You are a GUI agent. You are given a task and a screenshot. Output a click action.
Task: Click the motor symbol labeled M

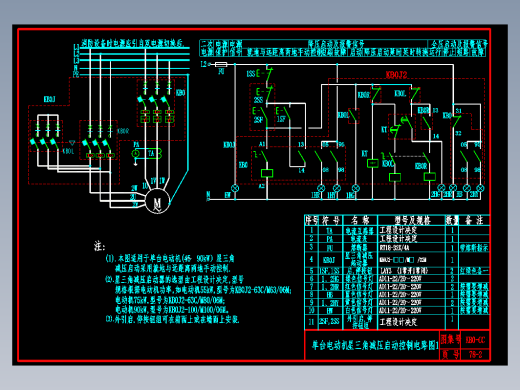click(x=158, y=201)
